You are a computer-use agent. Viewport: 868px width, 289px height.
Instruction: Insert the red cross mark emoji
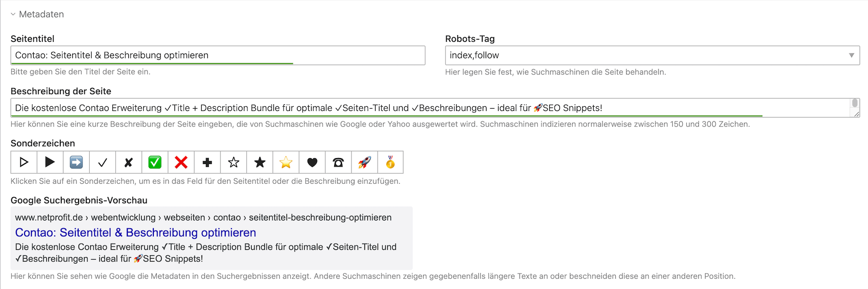coord(181,162)
